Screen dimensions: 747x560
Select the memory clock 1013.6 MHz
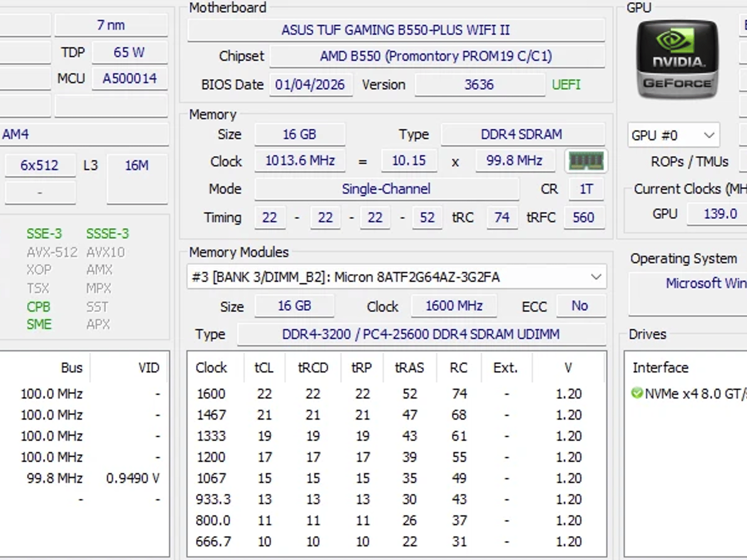click(300, 160)
